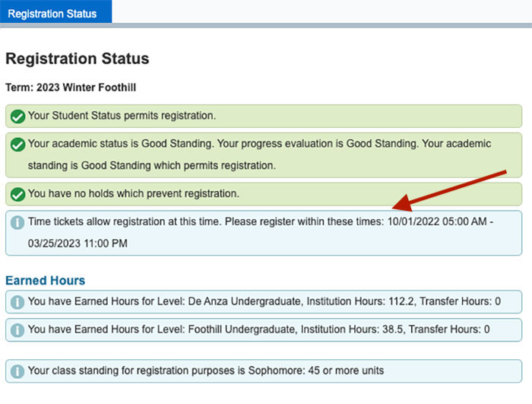This screenshot has height=404, width=532.
Task: Click the green checkmark beside Student Status
Action: [16, 116]
